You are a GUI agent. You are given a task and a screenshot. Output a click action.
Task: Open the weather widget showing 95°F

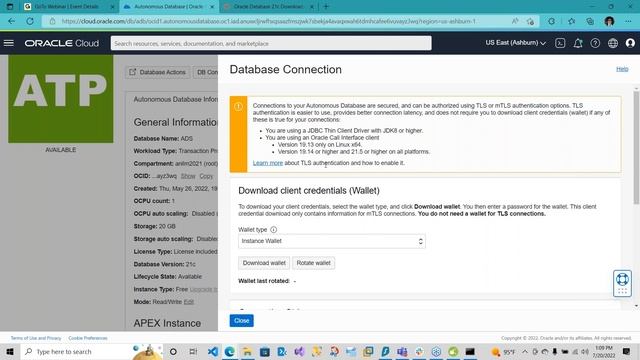click(503, 351)
